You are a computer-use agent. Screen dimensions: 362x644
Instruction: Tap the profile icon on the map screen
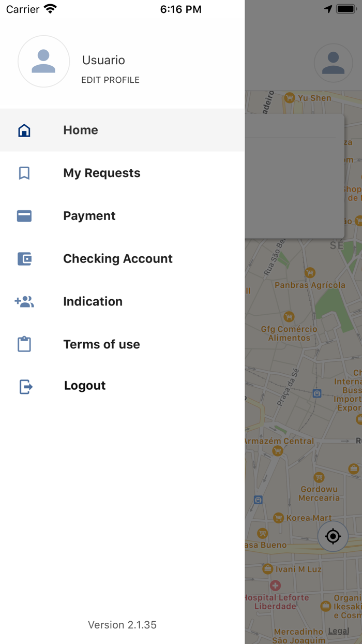coord(334,63)
